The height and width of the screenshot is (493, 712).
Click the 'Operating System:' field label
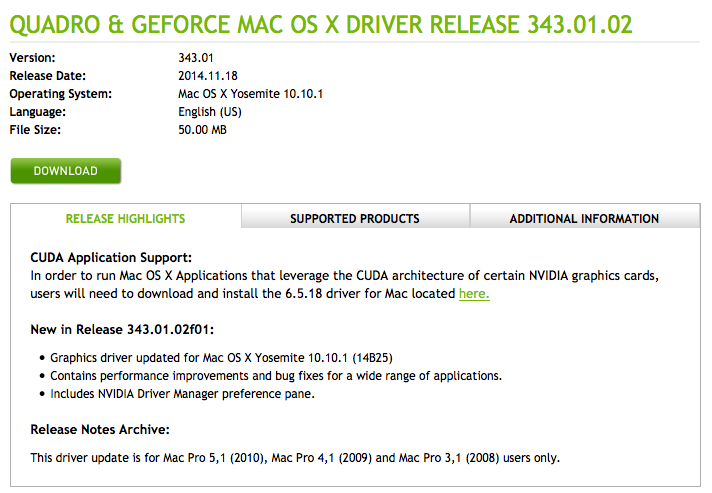[60, 94]
